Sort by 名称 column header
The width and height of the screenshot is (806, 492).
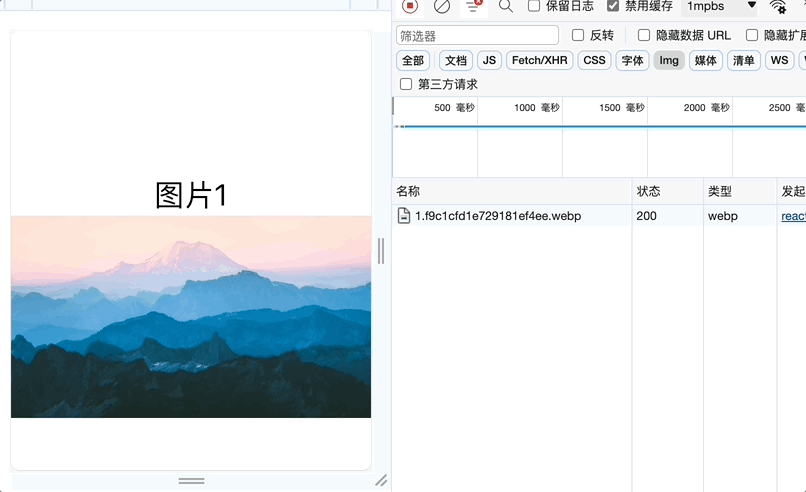coord(512,191)
